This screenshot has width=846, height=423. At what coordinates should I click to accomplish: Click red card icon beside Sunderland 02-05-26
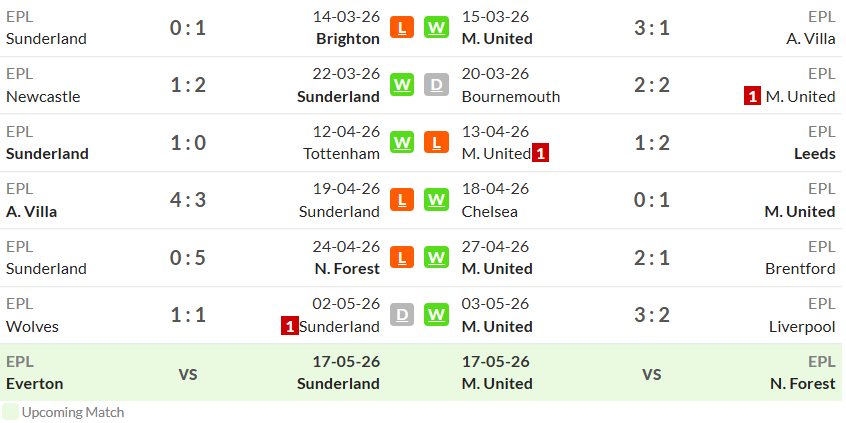pos(290,326)
